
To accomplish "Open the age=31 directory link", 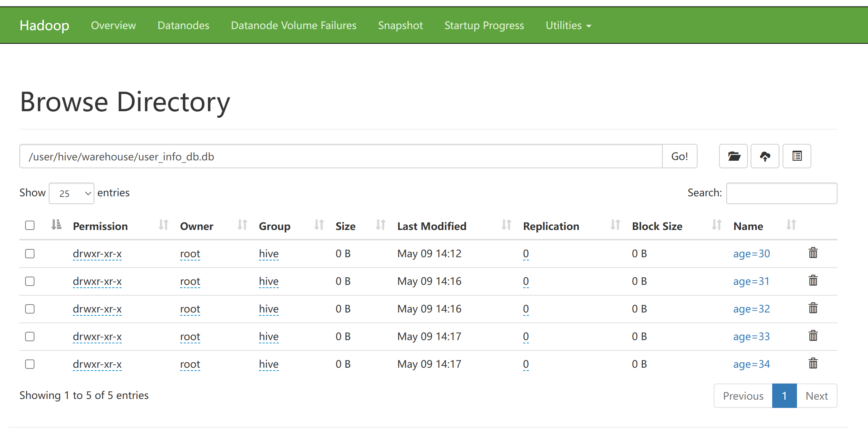I will click(x=751, y=281).
